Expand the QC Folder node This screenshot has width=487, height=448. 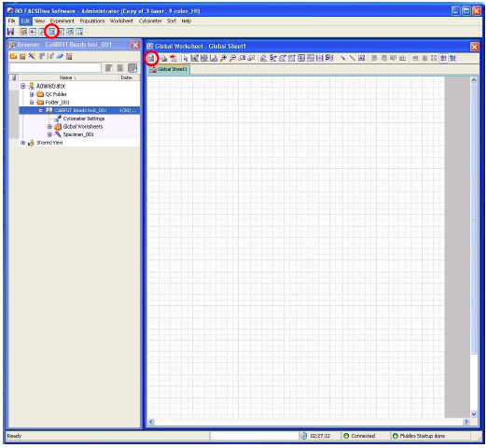tap(32, 94)
